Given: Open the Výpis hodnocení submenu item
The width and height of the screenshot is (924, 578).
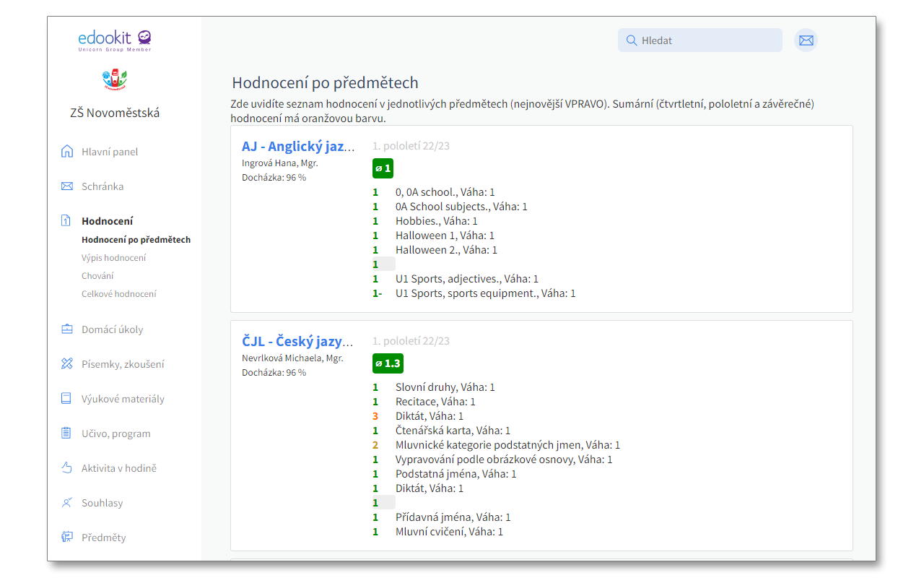Looking at the screenshot, I should click(x=113, y=258).
